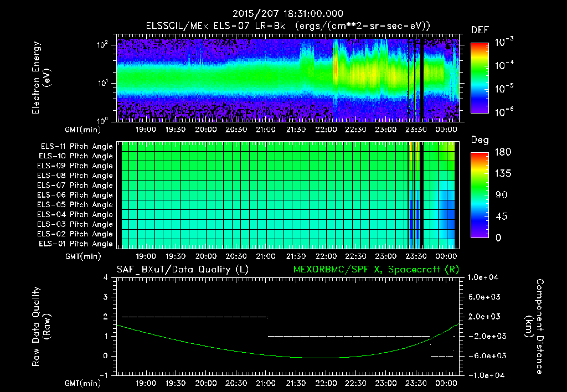Click the Component Distance (km) axis label
The width and height of the screenshot is (567, 392).
pyautogui.click(x=534, y=326)
